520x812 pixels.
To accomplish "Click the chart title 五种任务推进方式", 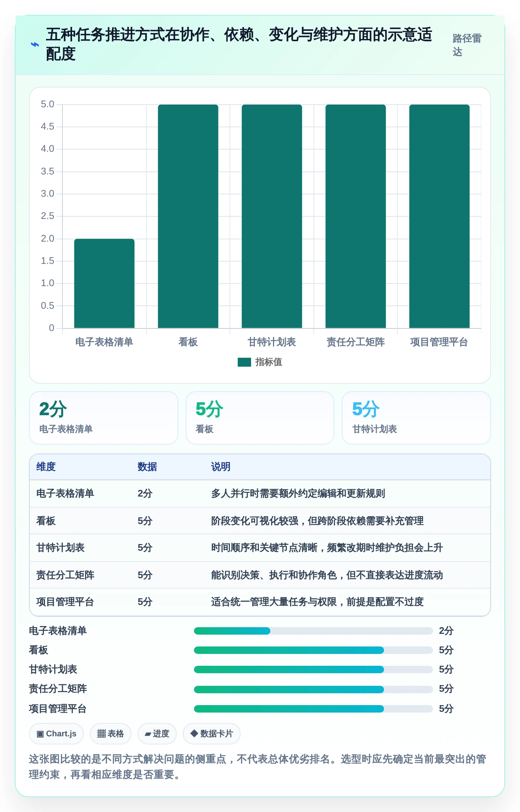I will pos(239,44).
